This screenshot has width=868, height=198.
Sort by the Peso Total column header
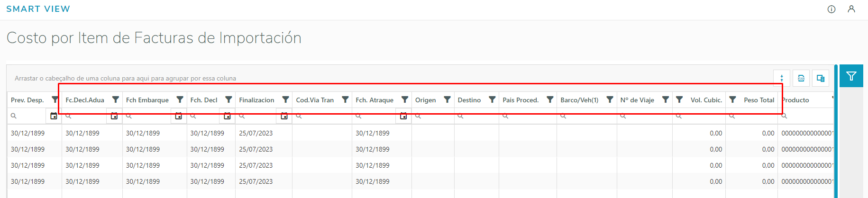click(758, 100)
